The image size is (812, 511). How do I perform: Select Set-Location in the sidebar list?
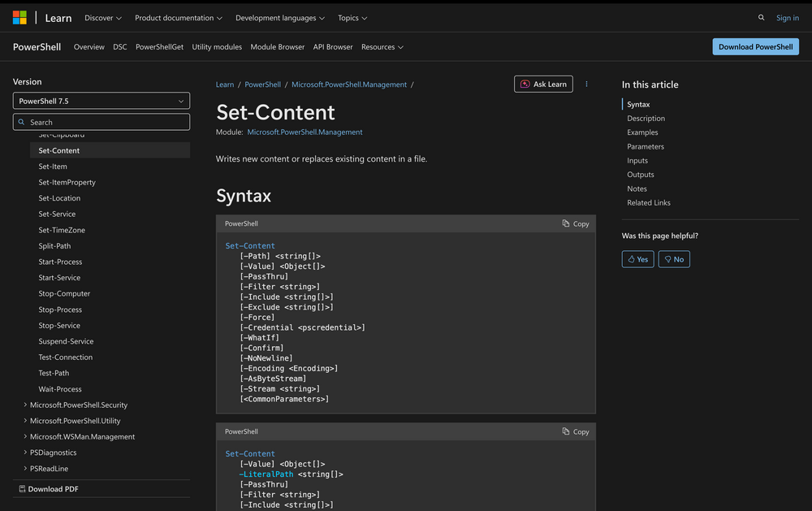(59, 198)
